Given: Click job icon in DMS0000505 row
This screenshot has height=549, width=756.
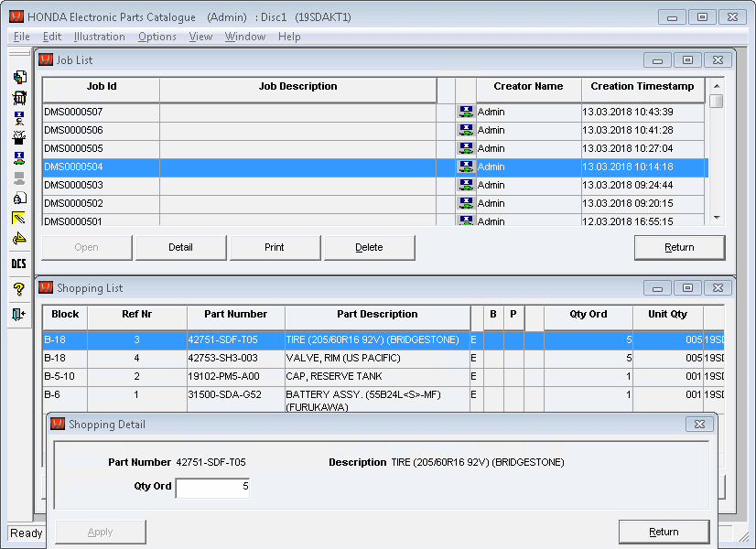Looking at the screenshot, I should [466, 148].
